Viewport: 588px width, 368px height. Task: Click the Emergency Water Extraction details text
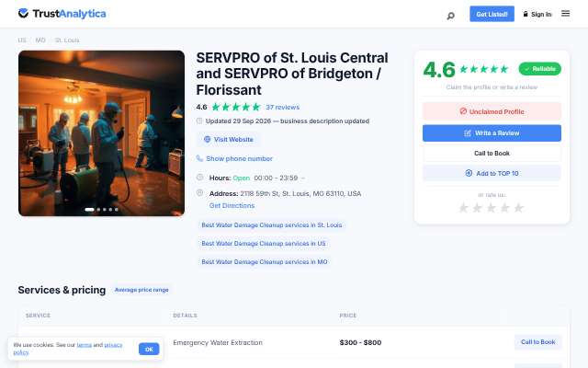tap(218, 342)
